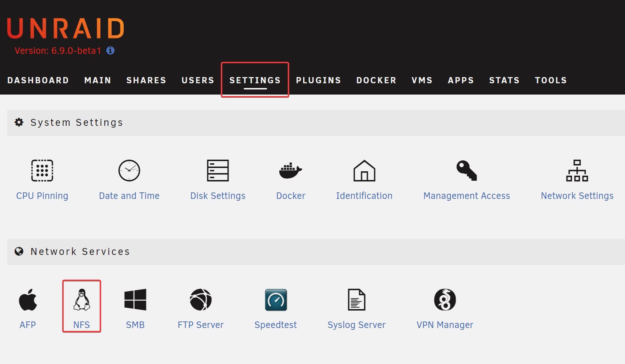The image size is (625, 364).
Task: Click the version info icon
Action: 110,51
